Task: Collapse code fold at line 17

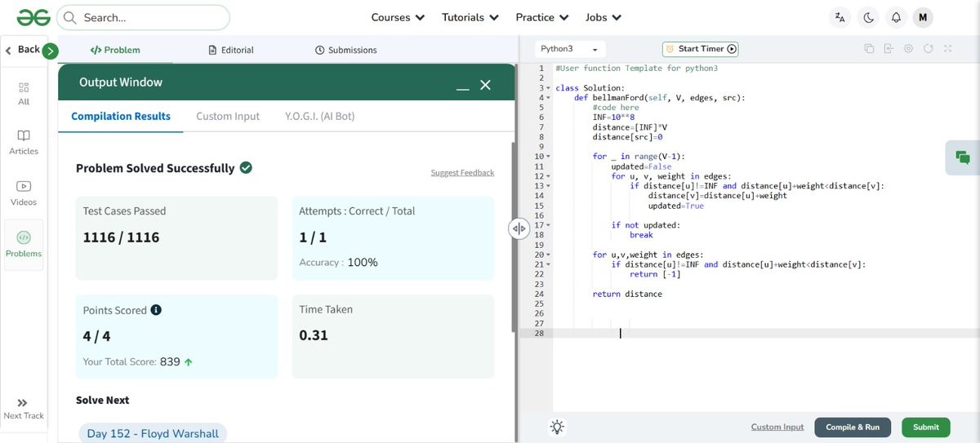Action: point(549,225)
